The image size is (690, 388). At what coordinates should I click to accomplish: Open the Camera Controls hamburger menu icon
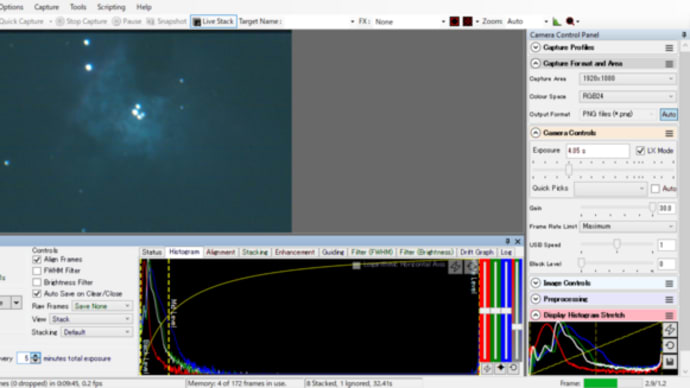[x=669, y=133]
